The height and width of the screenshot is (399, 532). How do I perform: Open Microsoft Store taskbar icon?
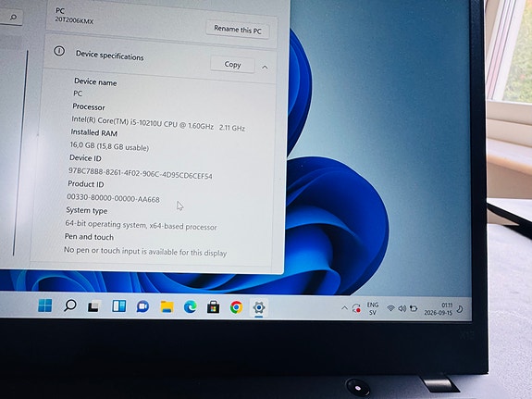tap(214, 307)
